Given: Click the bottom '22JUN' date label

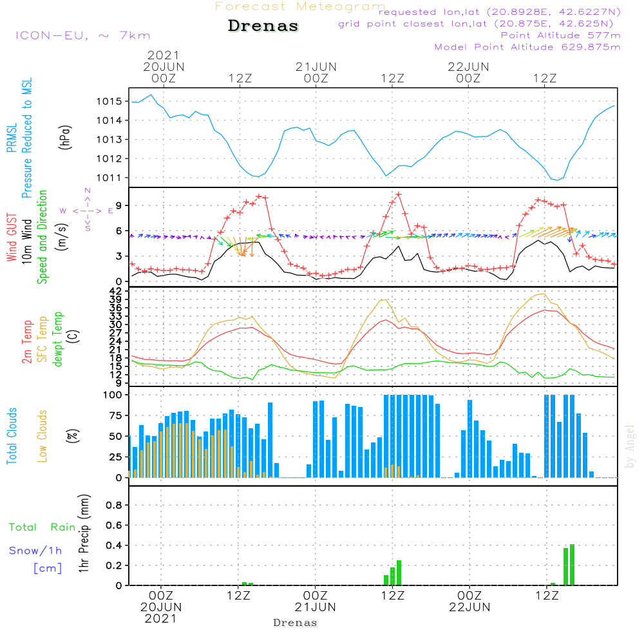Looking at the screenshot, I should [x=469, y=607].
